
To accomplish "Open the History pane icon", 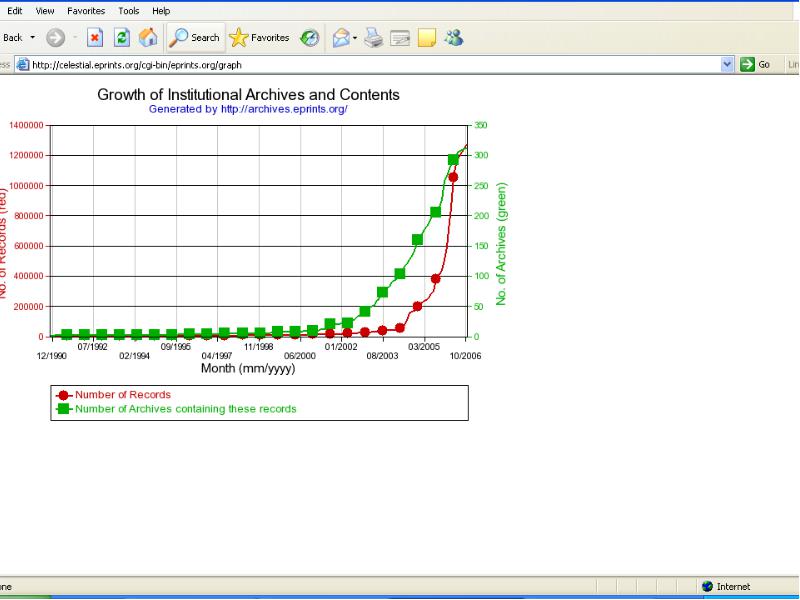I will (309, 38).
